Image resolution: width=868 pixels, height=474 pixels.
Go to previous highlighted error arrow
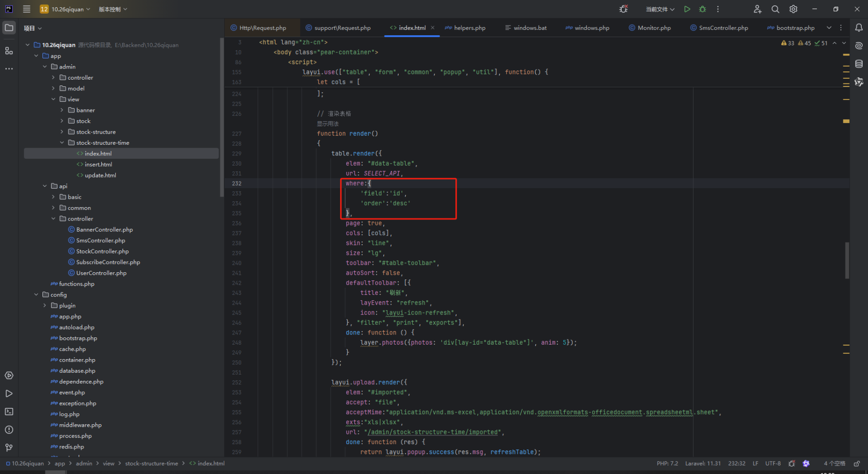pyautogui.click(x=834, y=43)
